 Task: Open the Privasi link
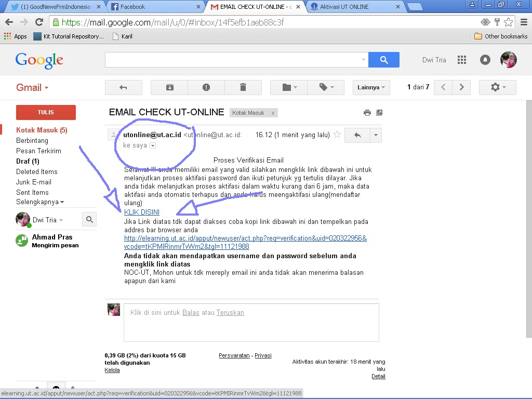pyautogui.click(x=263, y=355)
